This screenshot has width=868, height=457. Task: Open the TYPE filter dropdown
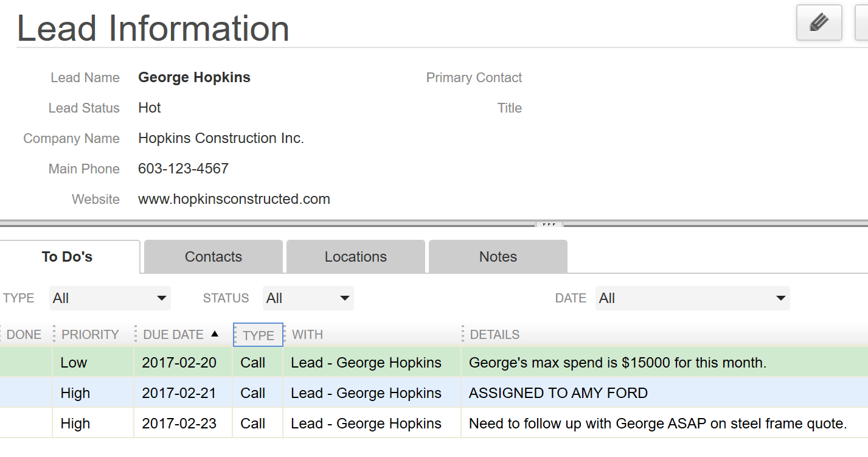pos(109,298)
